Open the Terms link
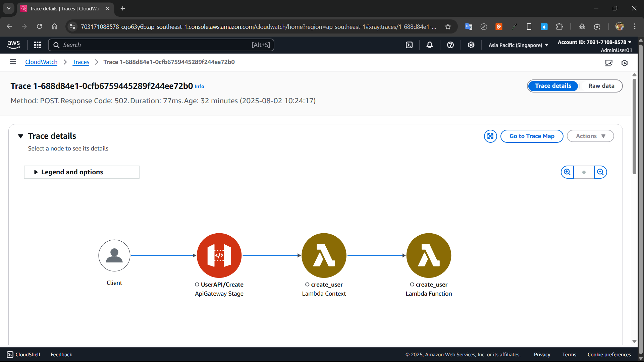This screenshot has height=362, width=644. 569,355
